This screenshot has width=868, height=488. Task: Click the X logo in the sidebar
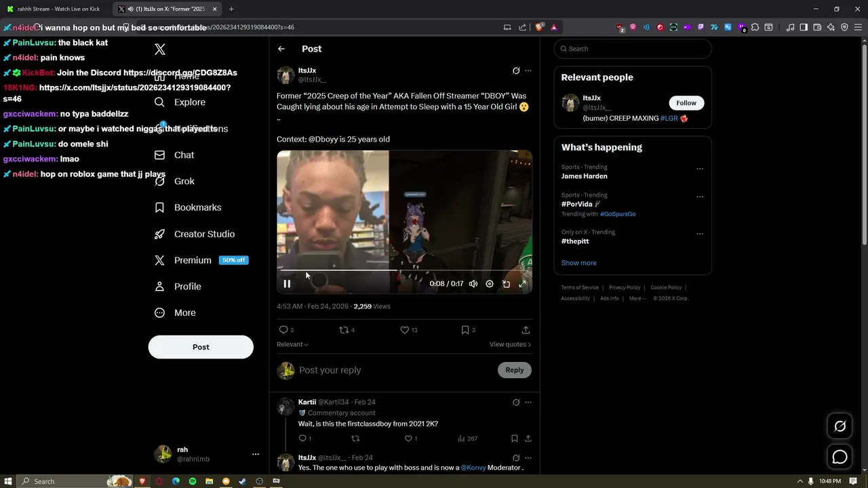point(160,49)
